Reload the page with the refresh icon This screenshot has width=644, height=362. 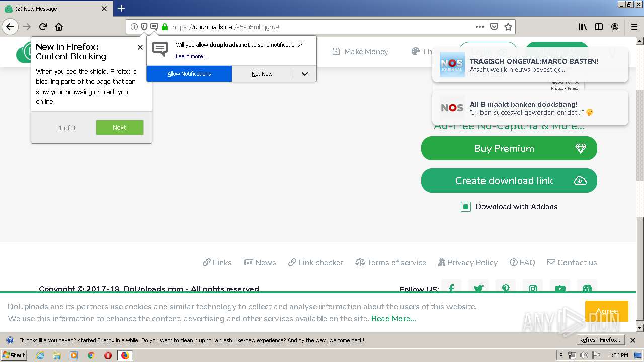point(43,27)
